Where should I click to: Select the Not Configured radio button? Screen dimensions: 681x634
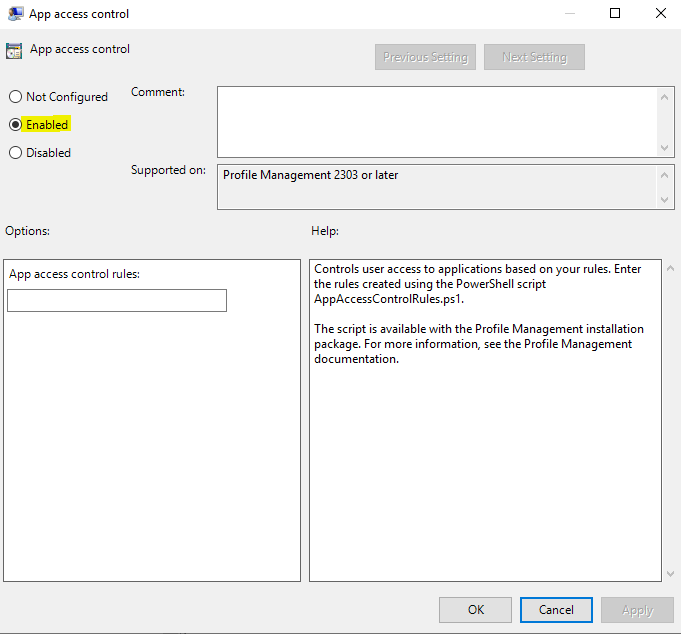point(15,97)
